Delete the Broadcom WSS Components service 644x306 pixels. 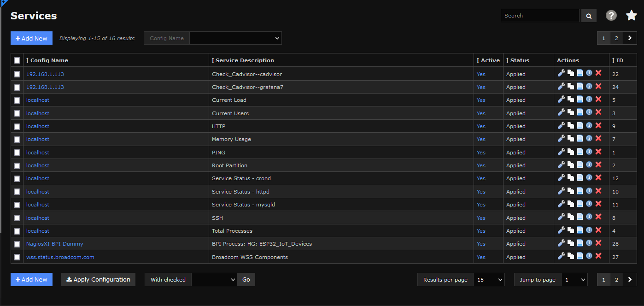[x=598, y=256]
